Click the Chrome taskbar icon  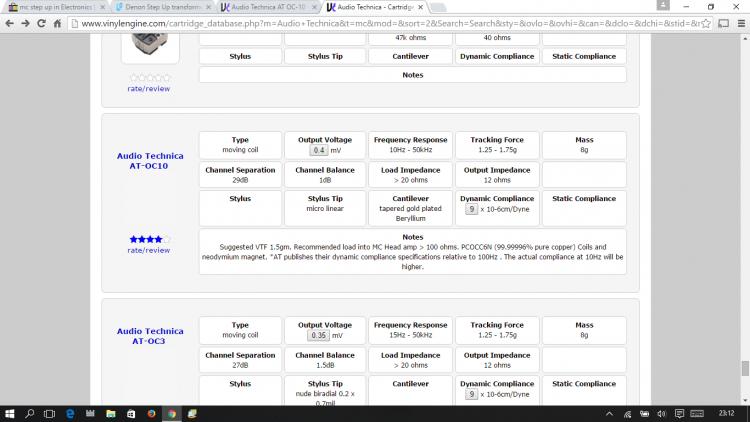(172, 414)
